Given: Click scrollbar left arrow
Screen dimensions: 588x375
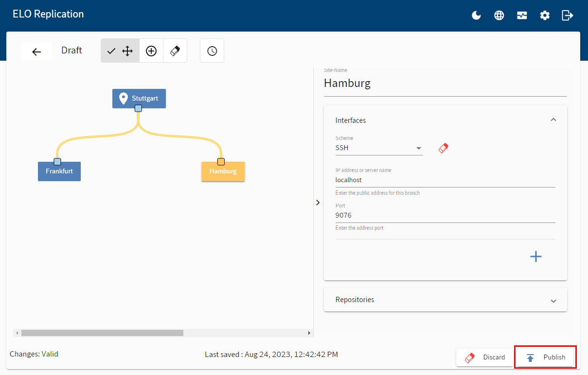Looking at the screenshot, I should tap(17, 333).
